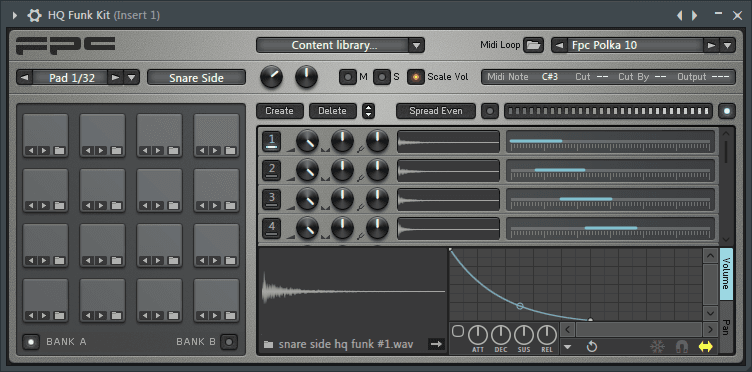Click the snare side hq funk #1.wav filename
This screenshot has height=372, width=752.
click(346, 344)
